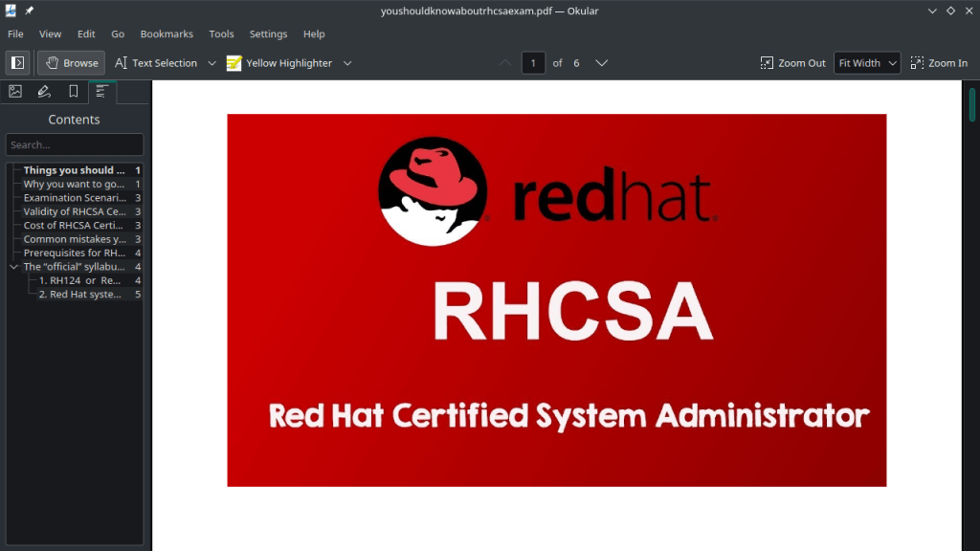This screenshot has height=551, width=980.
Task: Open the Settings menu
Action: [x=268, y=33]
